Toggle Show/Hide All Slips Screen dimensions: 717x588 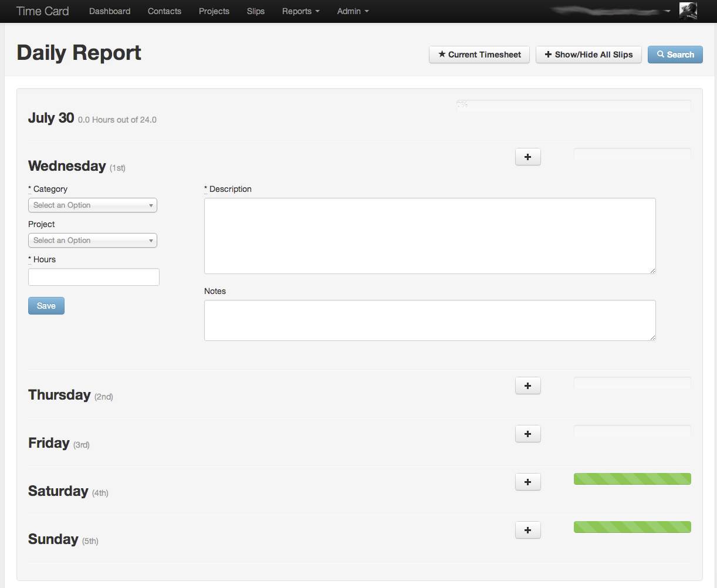coord(589,55)
